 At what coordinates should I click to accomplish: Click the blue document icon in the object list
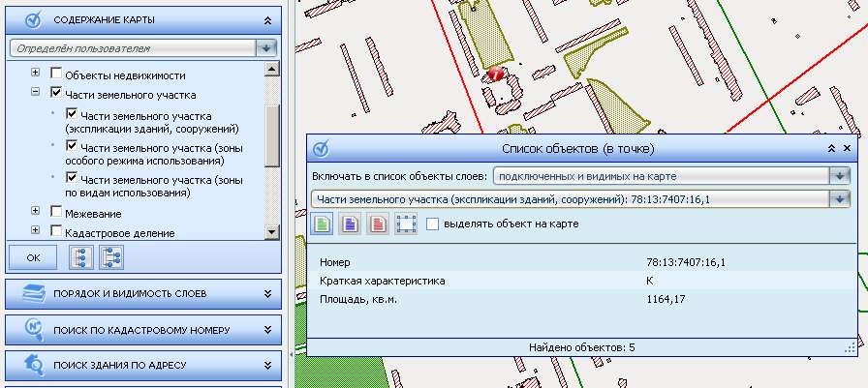(x=350, y=224)
